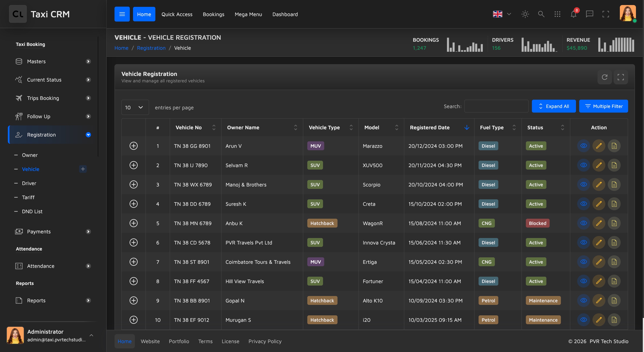This screenshot has width=644, height=352.
Task: Expand row details for Arun V
Action: [133, 146]
